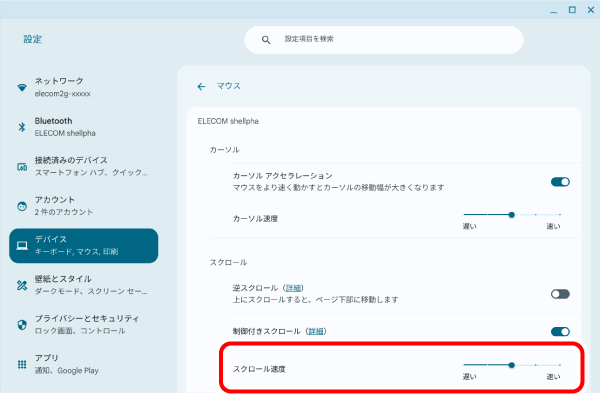Click the Bluetooth icon in sidebar

tap(22, 127)
